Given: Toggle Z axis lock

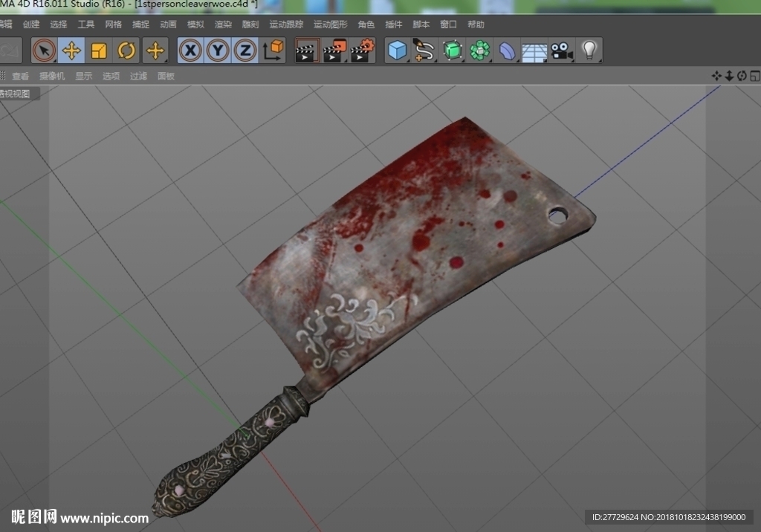Looking at the screenshot, I should coord(245,51).
